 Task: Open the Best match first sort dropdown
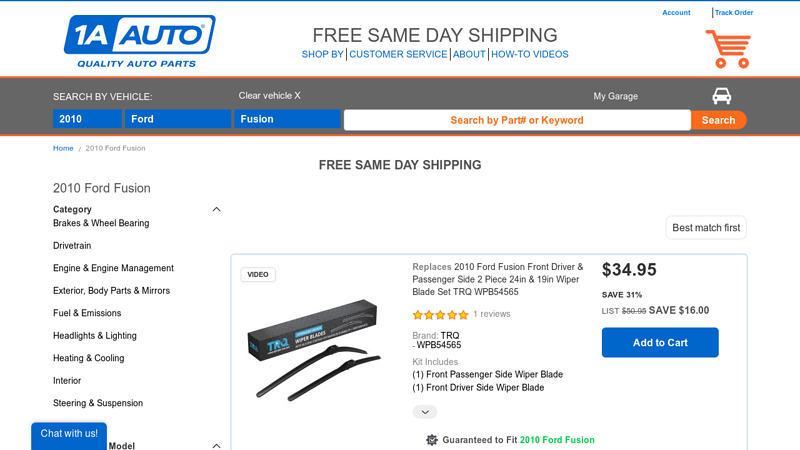click(706, 228)
